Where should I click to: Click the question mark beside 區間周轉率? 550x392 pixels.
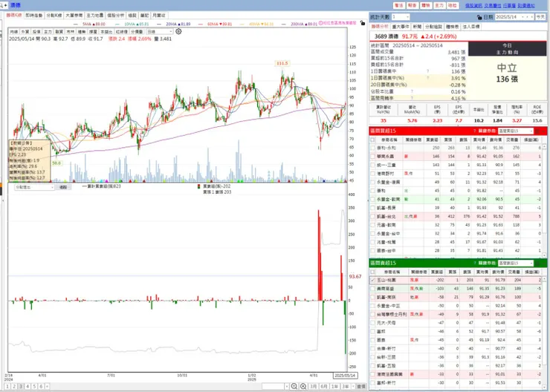(x=412, y=98)
